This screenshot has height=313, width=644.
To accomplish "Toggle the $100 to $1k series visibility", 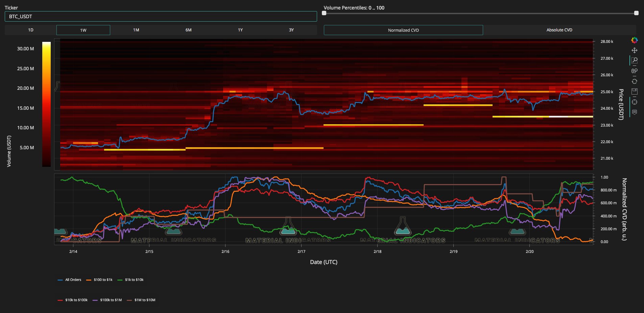I will point(102,280).
